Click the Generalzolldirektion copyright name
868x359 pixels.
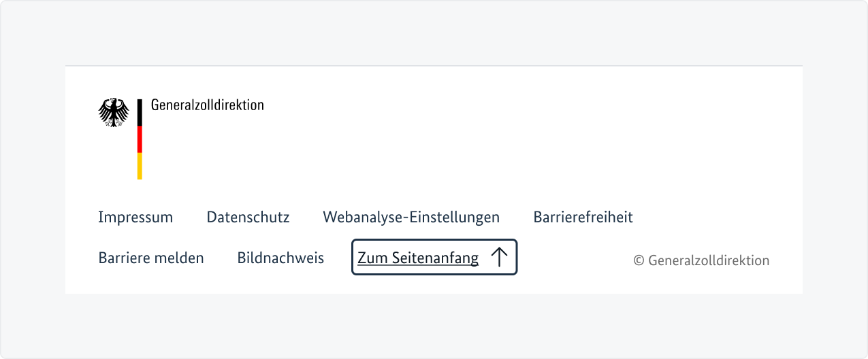709,260
